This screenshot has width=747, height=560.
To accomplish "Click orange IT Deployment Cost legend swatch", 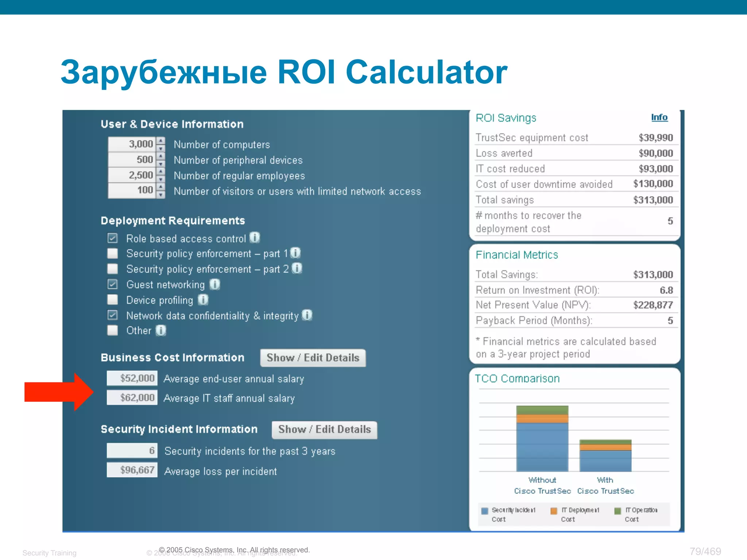I will pos(554,511).
